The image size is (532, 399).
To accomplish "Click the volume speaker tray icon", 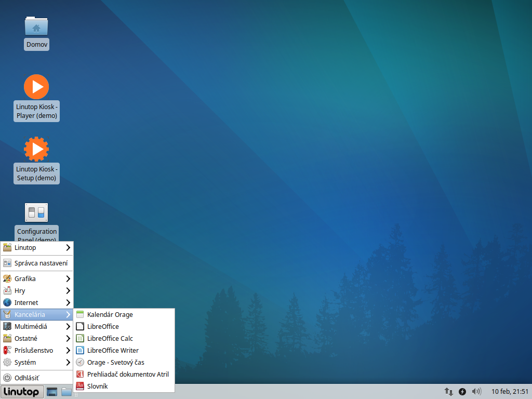I will pyautogui.click(x=476, y=392).
